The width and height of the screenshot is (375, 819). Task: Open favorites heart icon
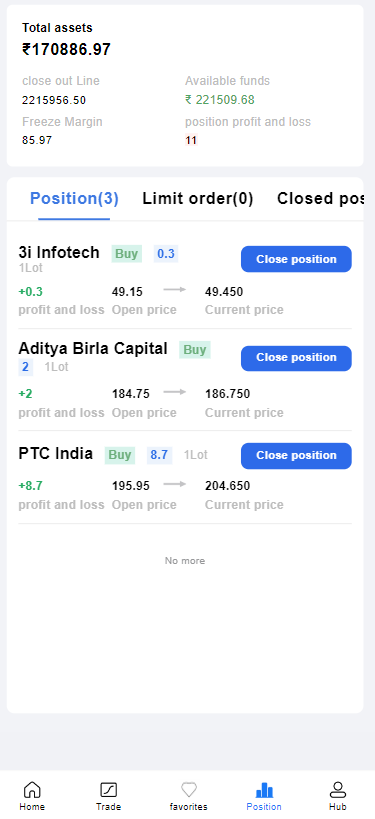point(189,789)
